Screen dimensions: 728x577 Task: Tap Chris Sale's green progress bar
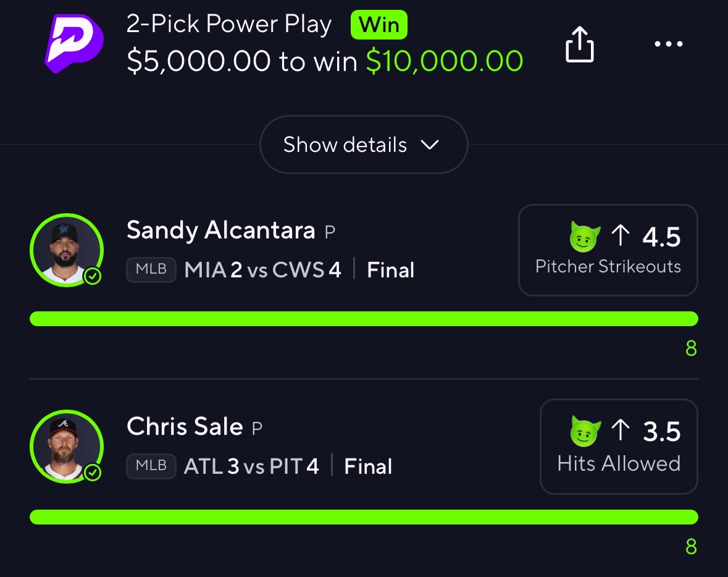click(x=364, y=516)
